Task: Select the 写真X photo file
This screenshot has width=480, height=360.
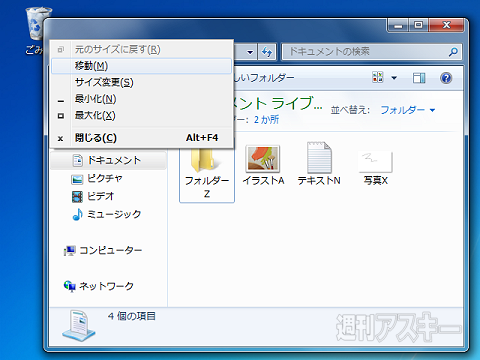Action: (x=376, y=168)
